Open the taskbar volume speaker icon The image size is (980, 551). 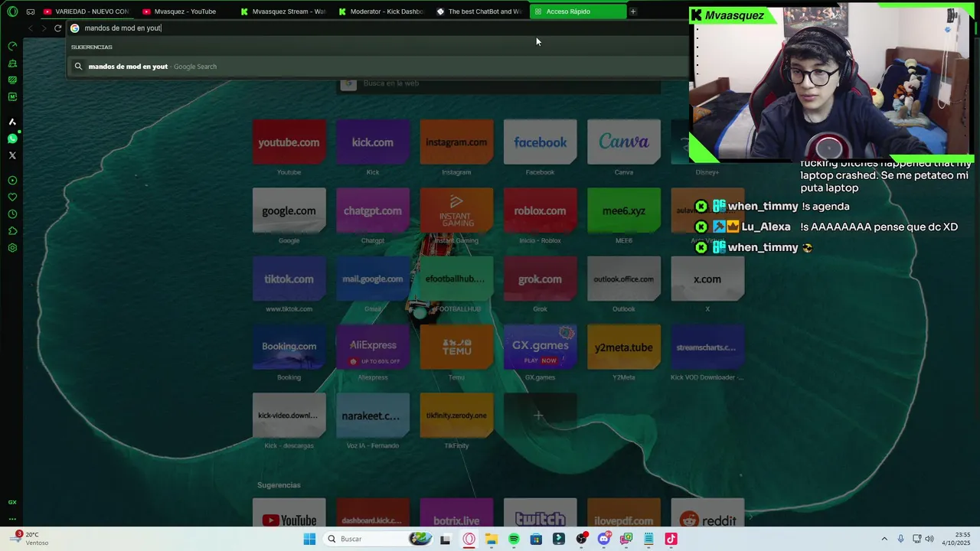pyautogui.click(x=930, y=539)
